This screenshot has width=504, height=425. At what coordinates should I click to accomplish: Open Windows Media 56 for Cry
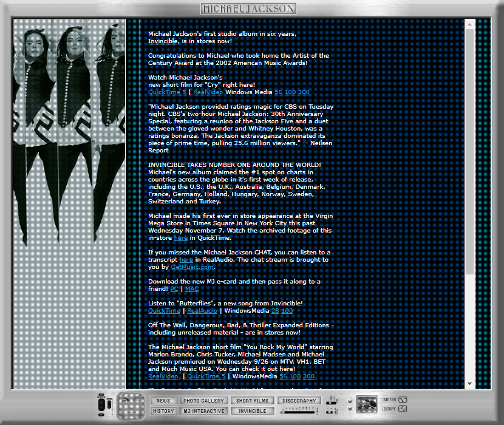(x=278, y=92)
